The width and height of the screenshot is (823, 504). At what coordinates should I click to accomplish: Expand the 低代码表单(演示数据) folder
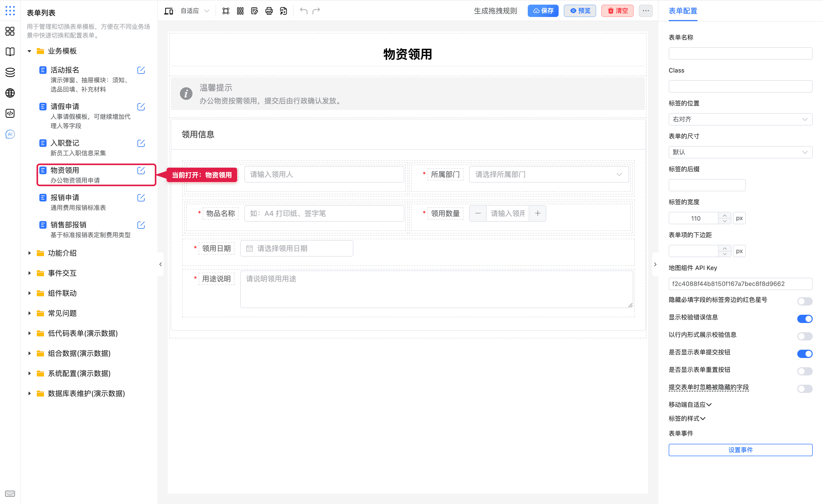pyautogui.click(x=29, y=333)
